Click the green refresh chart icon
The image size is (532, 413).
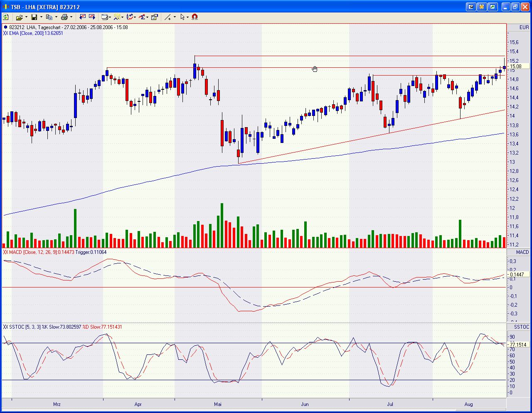6,17
